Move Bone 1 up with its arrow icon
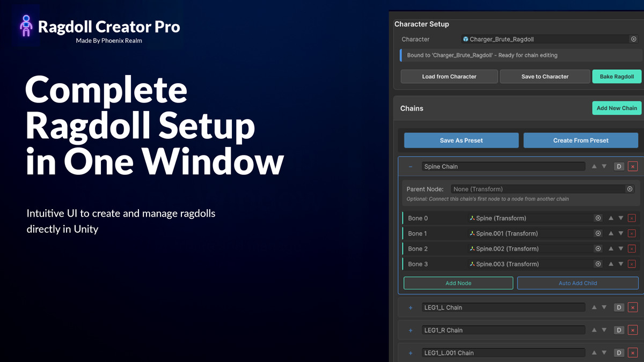This screenshot has width=644, height=362. 611,233
